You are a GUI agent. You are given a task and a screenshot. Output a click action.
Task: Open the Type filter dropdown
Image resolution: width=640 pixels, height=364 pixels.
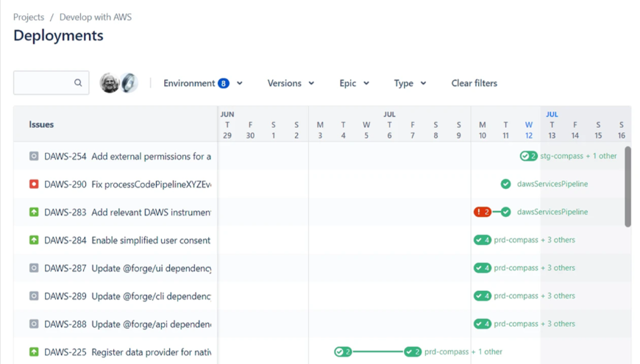coord(410,83)
